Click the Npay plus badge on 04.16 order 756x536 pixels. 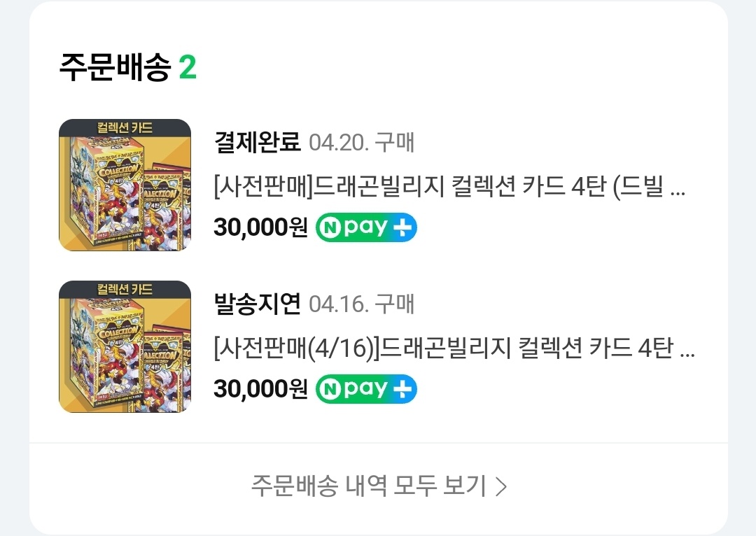(366, 390)
